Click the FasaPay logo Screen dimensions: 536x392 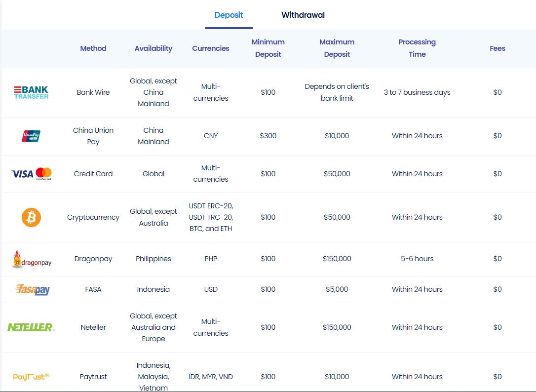[32, 289]
